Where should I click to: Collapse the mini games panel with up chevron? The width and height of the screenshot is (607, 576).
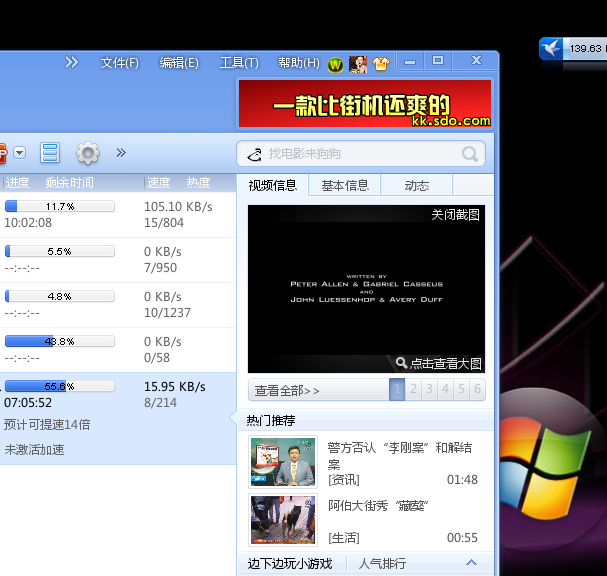[x=472, y=563]
